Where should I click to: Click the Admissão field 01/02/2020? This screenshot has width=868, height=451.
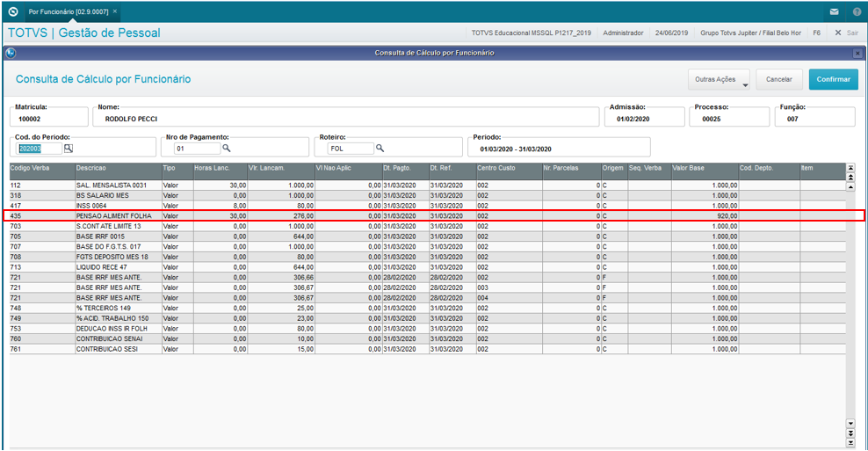[643, 119]
